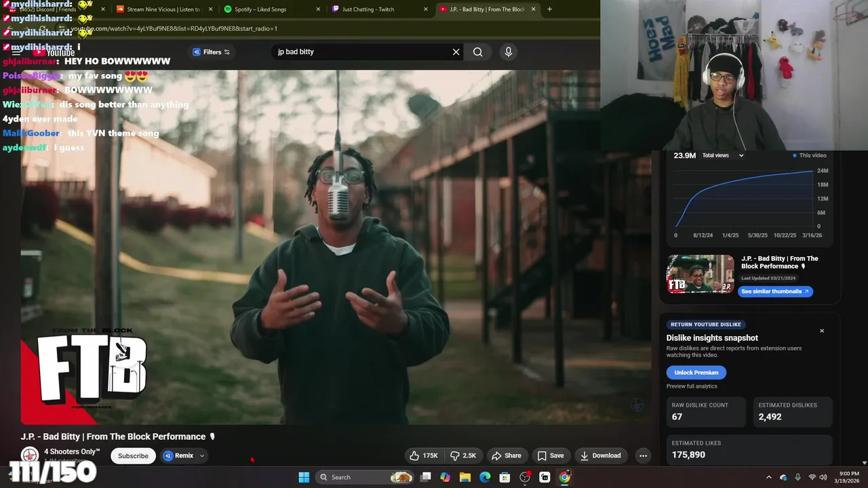Open Microsoft Edge from the taskbar
The height and width of the screenshot is (488, 868).
pyautogui.click(x=485, y=477)
